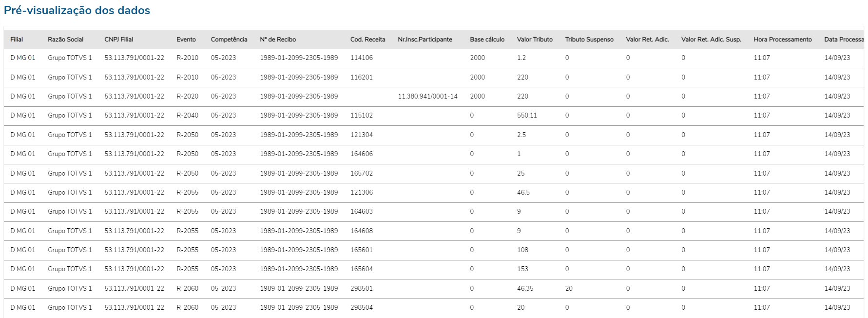The height and width of the screenshot is (318, 868).
Task: Sort by the Valor Tributo header
Action: point(535,40)
